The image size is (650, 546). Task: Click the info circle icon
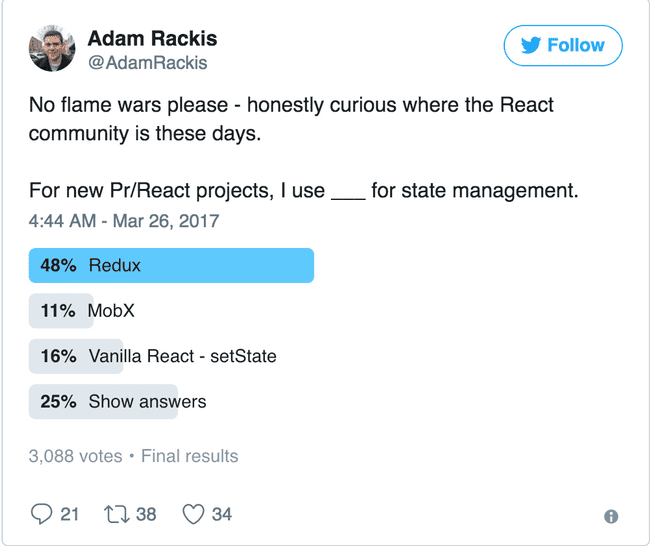click(611, 516)
